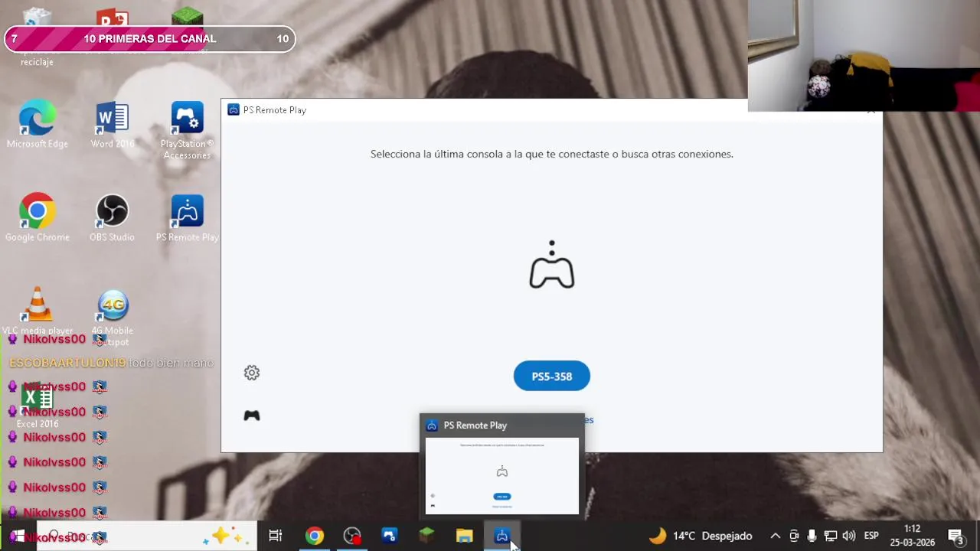Open Chrome from the taskbar
This screenshot has width=980, height=551.
click(x=314, y=536)
